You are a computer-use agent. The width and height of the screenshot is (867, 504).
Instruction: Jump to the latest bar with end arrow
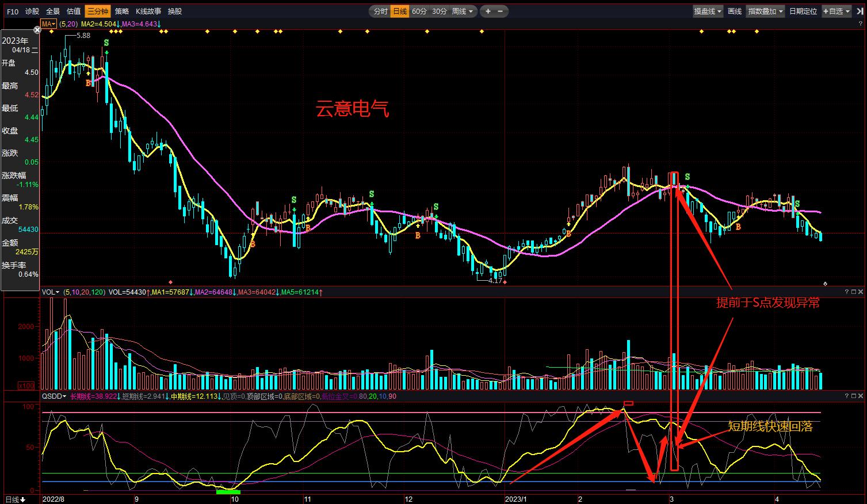click(859, 11)
